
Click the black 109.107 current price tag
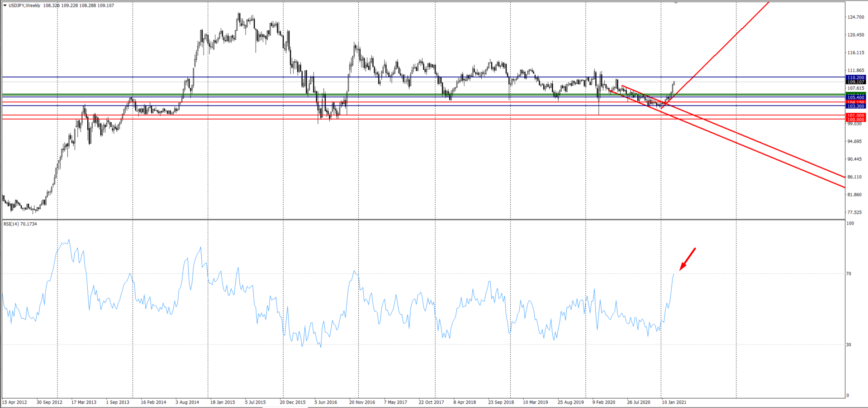[855, 82]
